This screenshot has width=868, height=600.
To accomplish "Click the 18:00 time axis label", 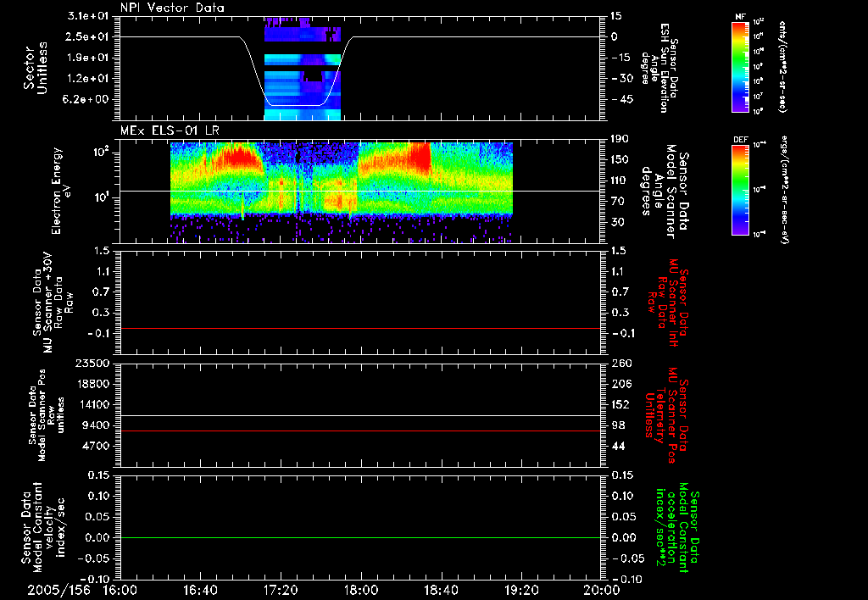I will [x=361, y=590].
